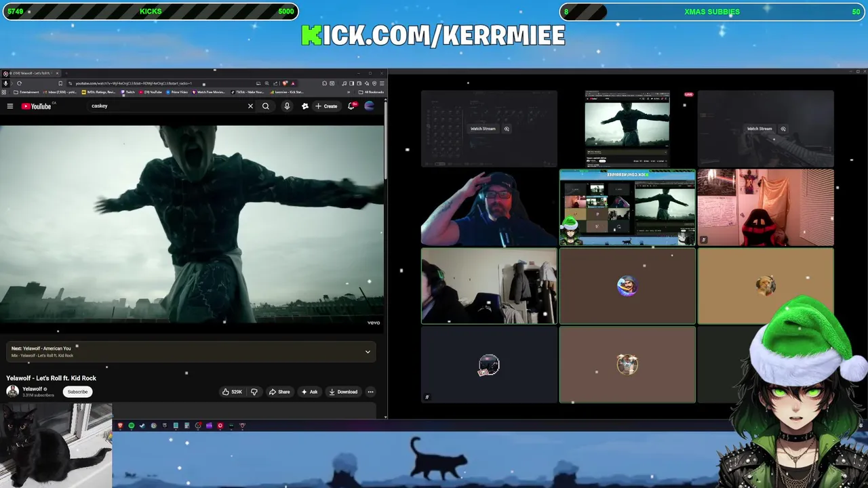Image resolution: width=868 pixels, height=488 pixels.
Task: Open the Entertainment bookmarks folder
Action: (26, 92)
